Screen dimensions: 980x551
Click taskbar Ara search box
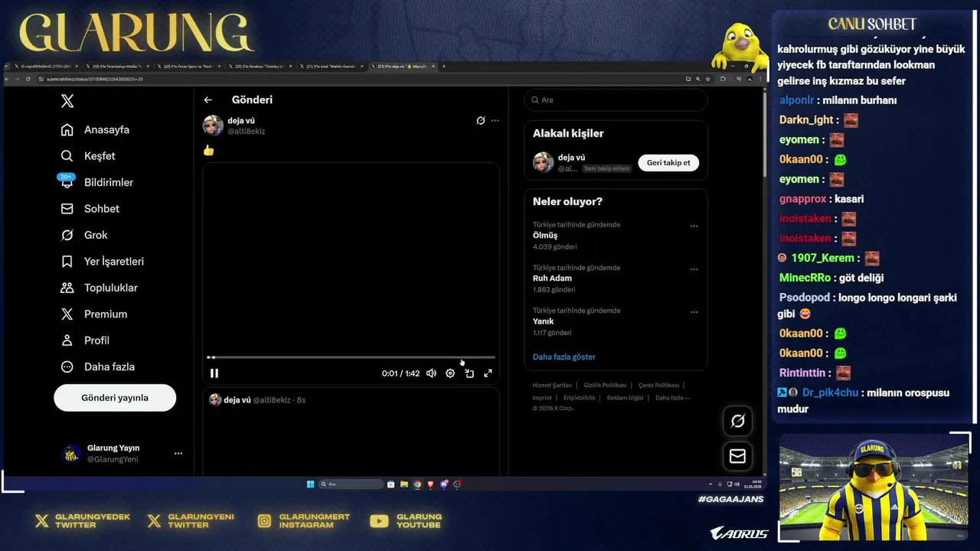(351, 484)
